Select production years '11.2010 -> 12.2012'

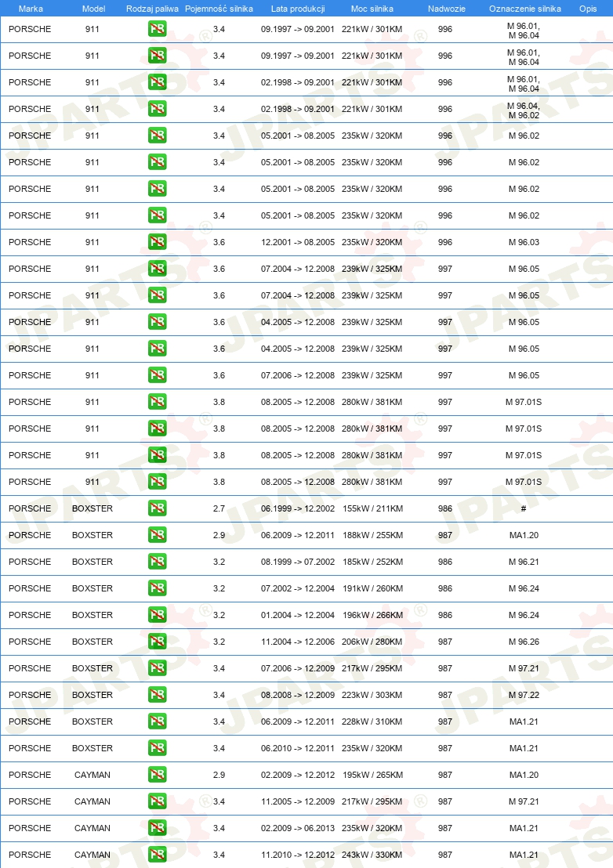point(298,854)
